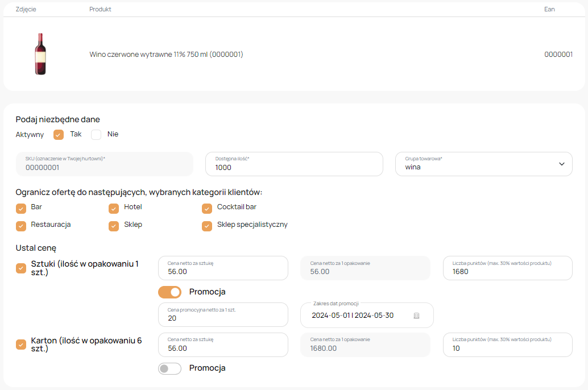This screenshot has height=390, width=588.
Task: Expand the Grupa towarowa dropdown
Action: point(483,164)
